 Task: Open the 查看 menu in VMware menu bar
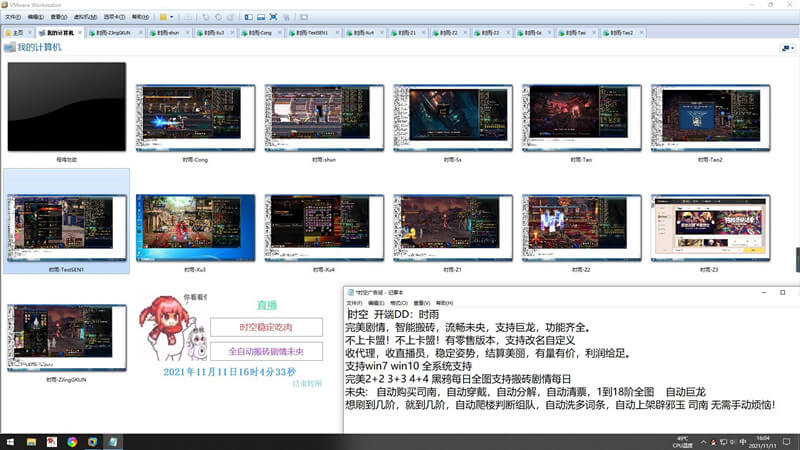(59, 17)
